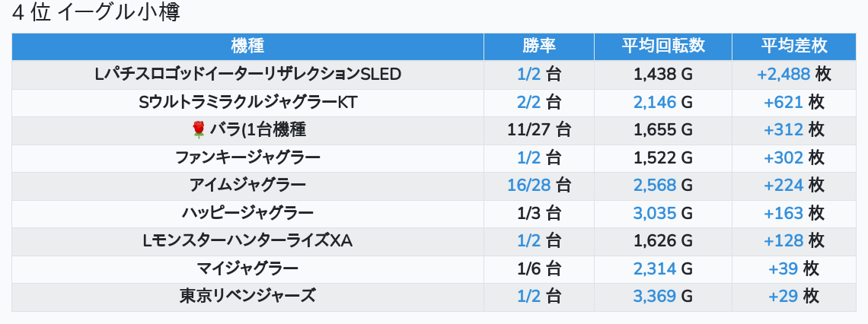868x324 pixels.
Task: Click the 2,314 spins link for マイジャグラー
Action: coord(655,268)
